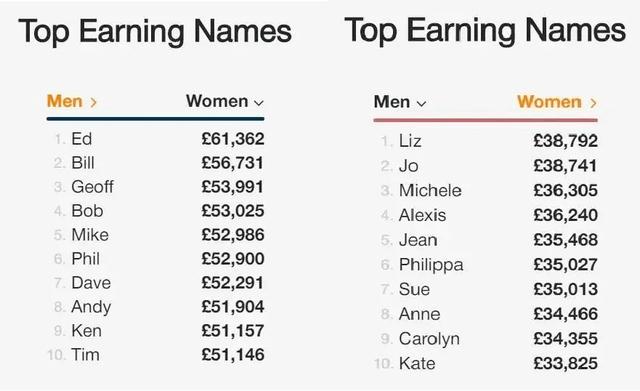Click Bill's earnings value £56,731
The image size is (640, 391).
(x=233, y=163)
